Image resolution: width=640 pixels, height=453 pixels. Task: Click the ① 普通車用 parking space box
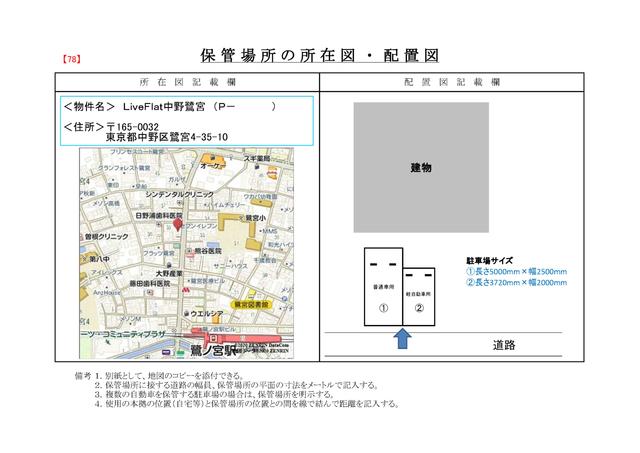(x=383, y=286)
